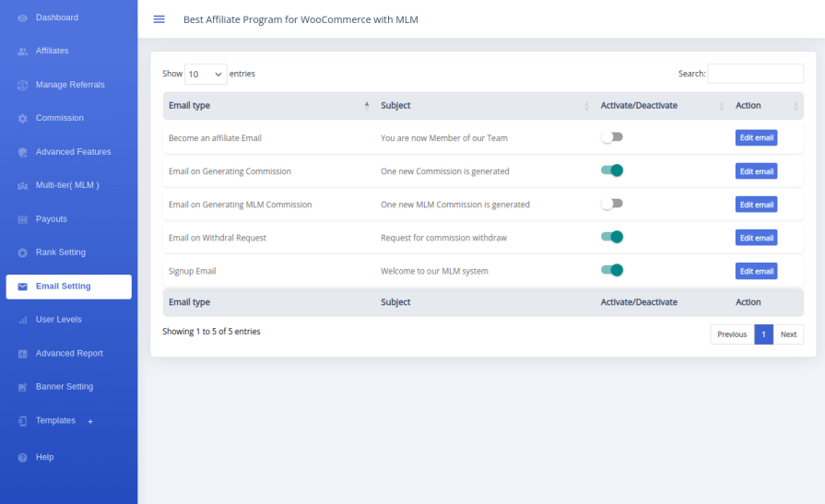
Task: Click the User Levels bar chart icon
Action: (23, 320)
